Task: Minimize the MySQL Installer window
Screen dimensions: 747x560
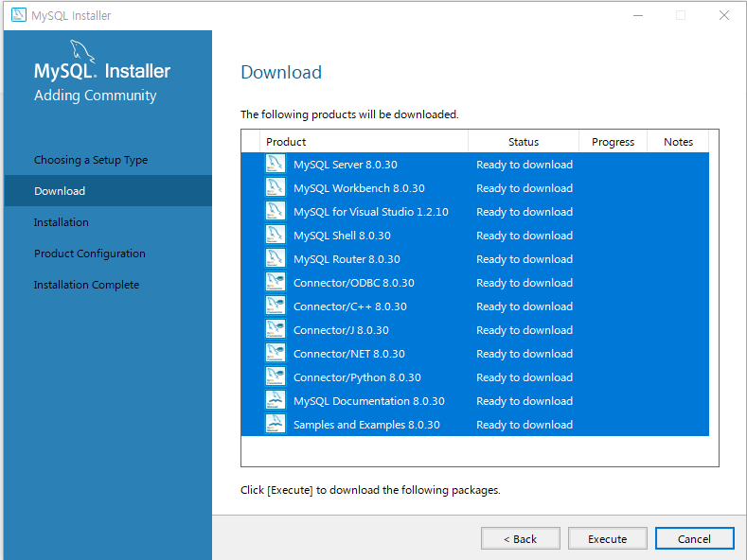Action: pyautogui.click(x=638, y=15)
